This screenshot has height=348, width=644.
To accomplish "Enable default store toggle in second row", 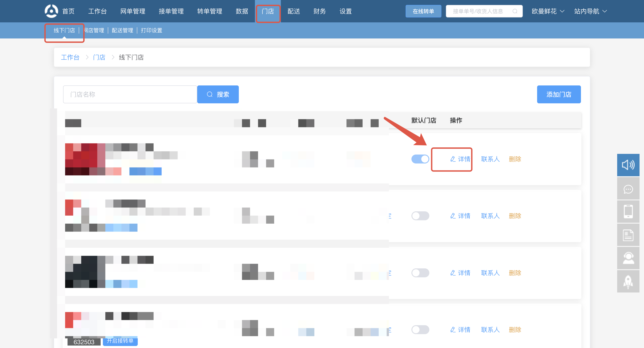I will click(420, 216).
